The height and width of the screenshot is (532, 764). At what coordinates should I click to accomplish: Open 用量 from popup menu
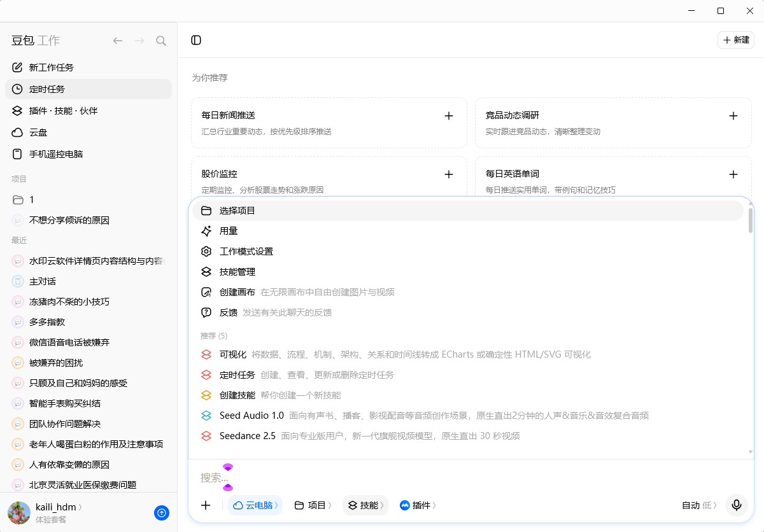pyautogui.click(x=468, y=231)
